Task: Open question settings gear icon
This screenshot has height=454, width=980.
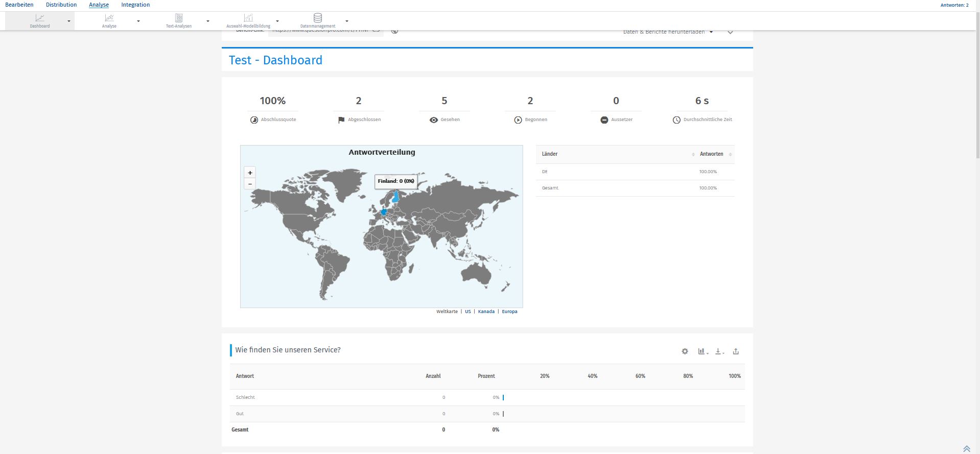Action: pos(685,351)
